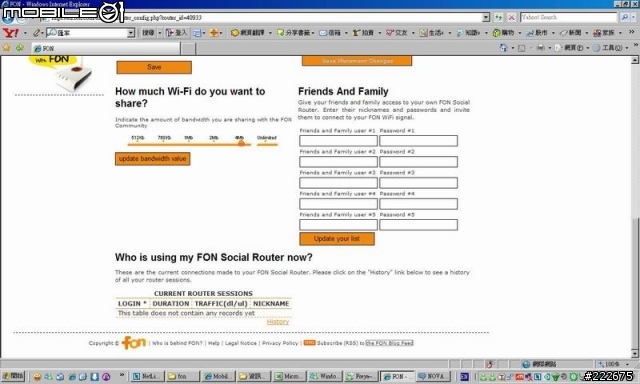Click the Update your list button
The image size is (640, 384).
(337, 239)
